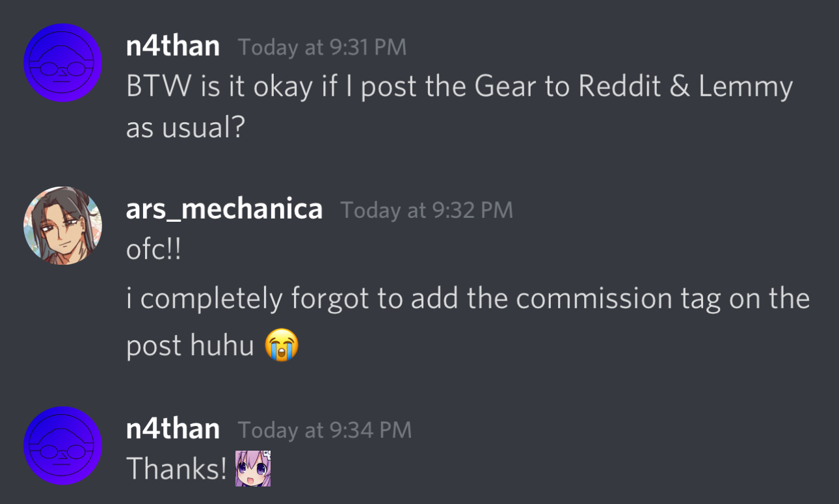Click the Today at 9:32 PM timestamp

pos(427,210)
